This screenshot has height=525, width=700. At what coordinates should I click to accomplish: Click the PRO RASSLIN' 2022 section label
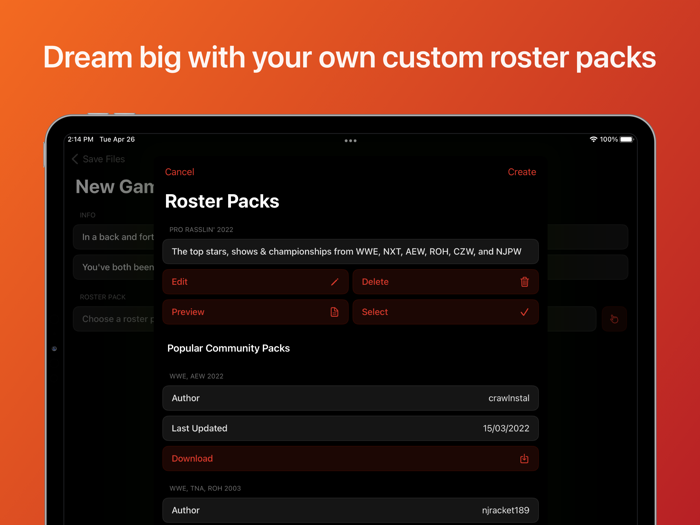tap(201, 229)
